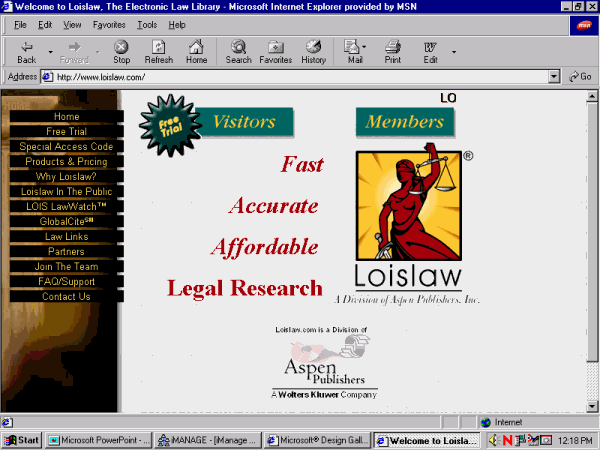Refresh the page with the Refresh icon
The image size is (600, 450).
tap(158, 51)
